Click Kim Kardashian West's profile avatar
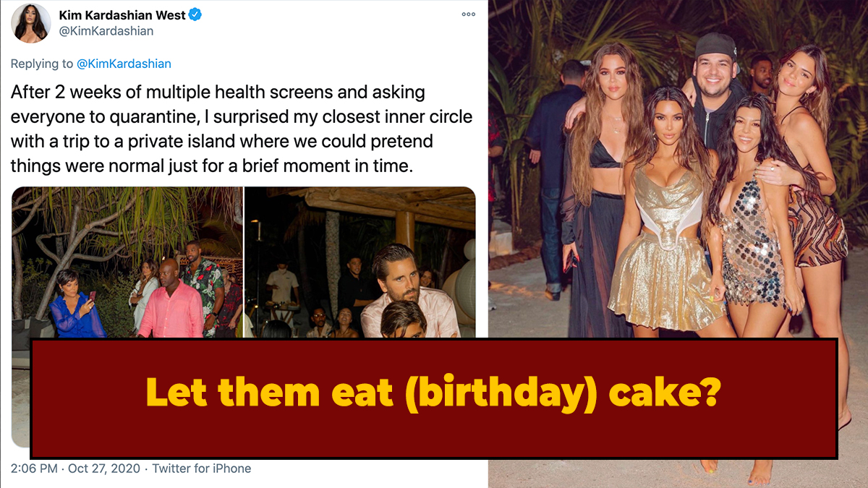 pos(30,23)
